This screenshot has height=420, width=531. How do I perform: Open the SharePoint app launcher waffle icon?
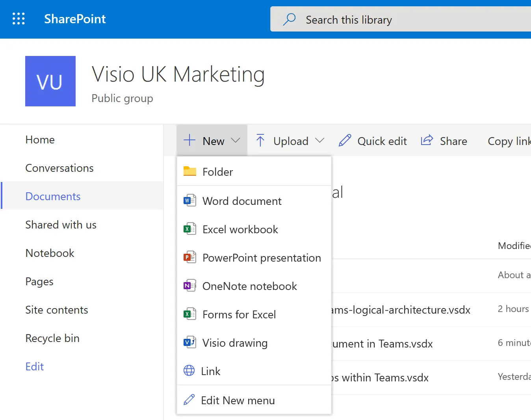click(x=19, y=19)
